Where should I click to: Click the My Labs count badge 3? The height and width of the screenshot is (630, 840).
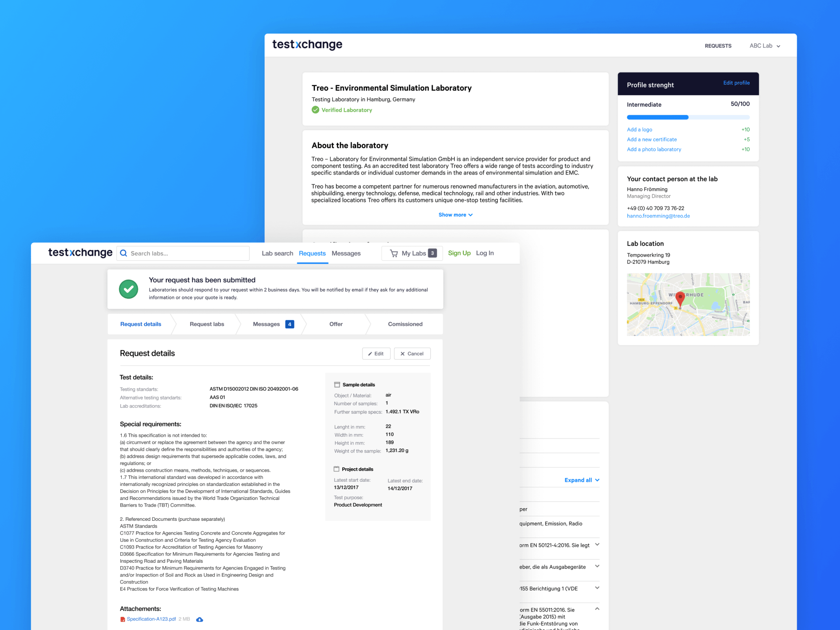click(433, 253)
